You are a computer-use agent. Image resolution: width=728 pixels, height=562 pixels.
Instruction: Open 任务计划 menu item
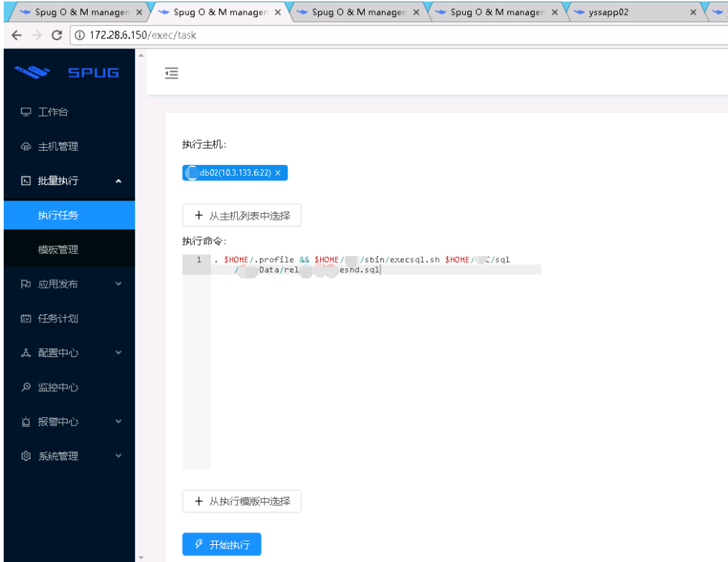click(x=69, y=318)
